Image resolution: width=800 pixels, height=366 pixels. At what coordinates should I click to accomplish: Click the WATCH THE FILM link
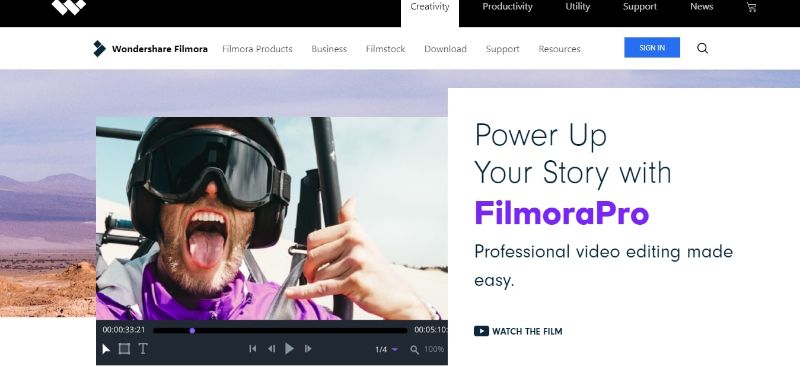click(518, 331)
